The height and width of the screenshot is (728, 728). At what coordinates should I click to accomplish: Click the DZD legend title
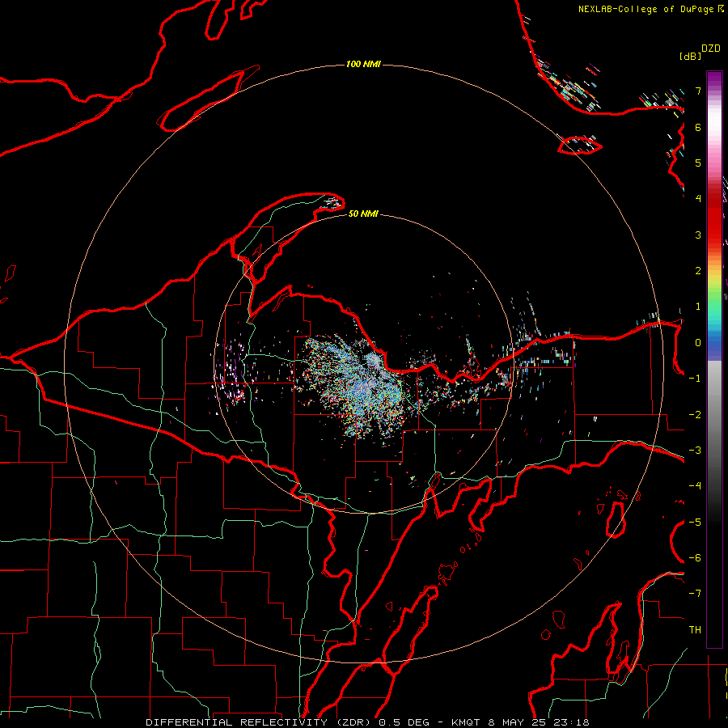click(711, 49)
